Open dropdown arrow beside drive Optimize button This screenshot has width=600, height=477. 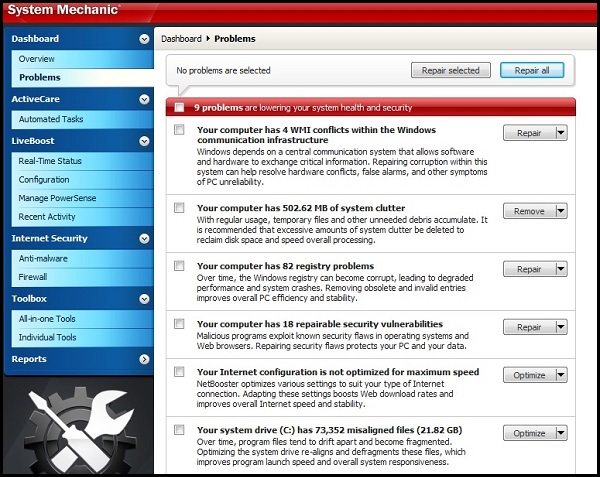[561, 433]
